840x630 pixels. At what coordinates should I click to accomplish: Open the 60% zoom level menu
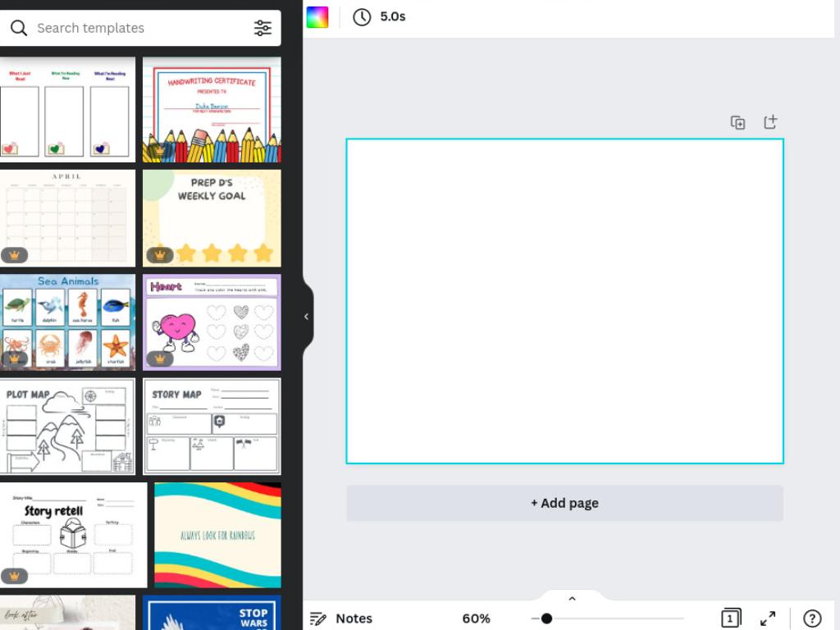477,619
